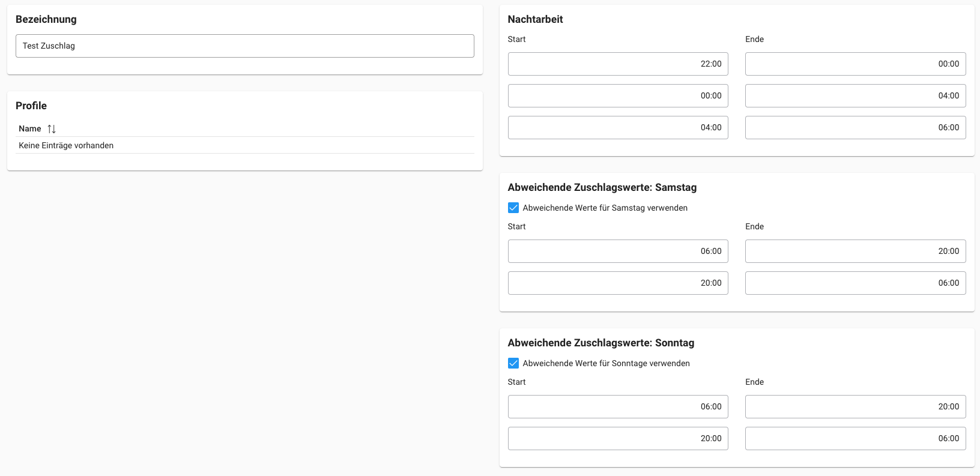Uncheck 'Abweichende Werte für Sonntage verwenden' checkbox
The height and width of the screenshot is (476, 980).
coord(513,363)
